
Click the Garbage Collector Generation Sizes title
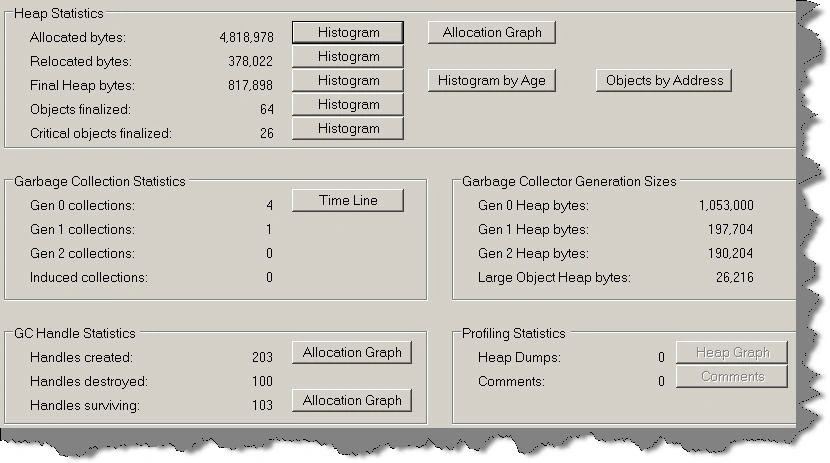tap(569, 181)
